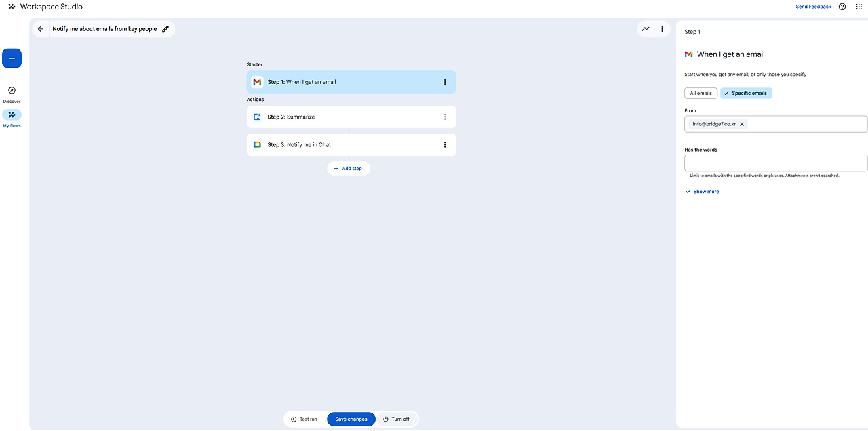The image size is (868, 431).
Task: Start a Test run
Action: (x=304, y=419)
